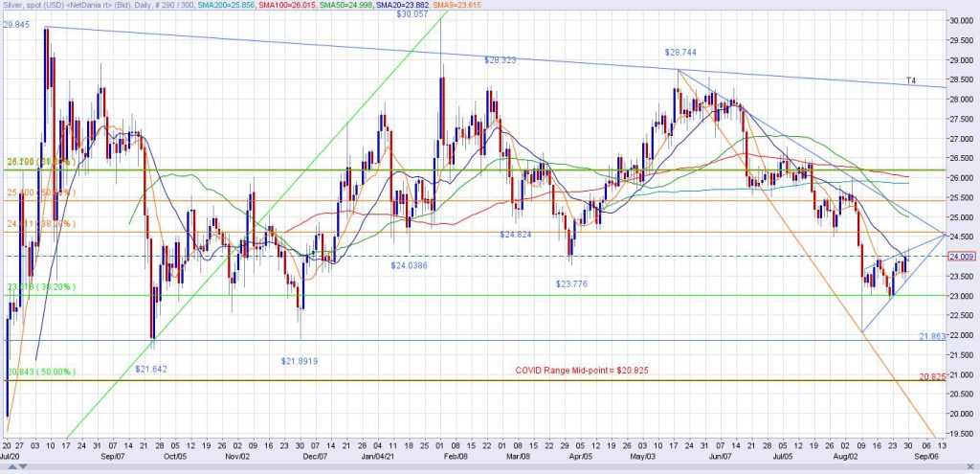Click the $28.323 price annotation
The image size is (980, 474).
[x=500, y=60]
